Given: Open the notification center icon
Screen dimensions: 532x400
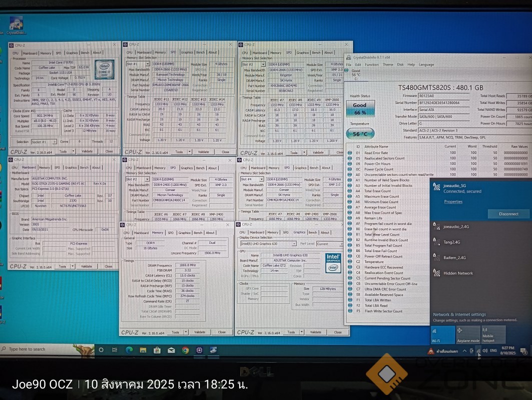Looking at the screenshot, I should point(523,351).
